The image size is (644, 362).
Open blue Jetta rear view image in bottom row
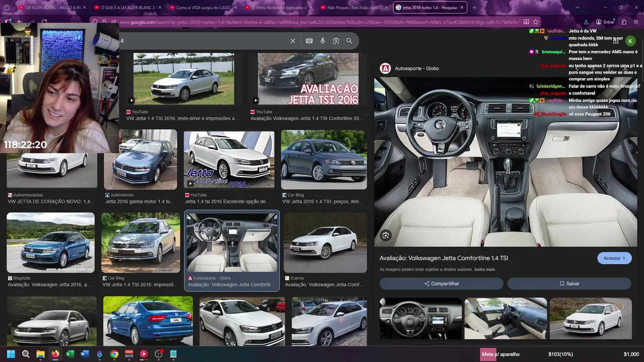pyautogui.click(x=148, y=321)
